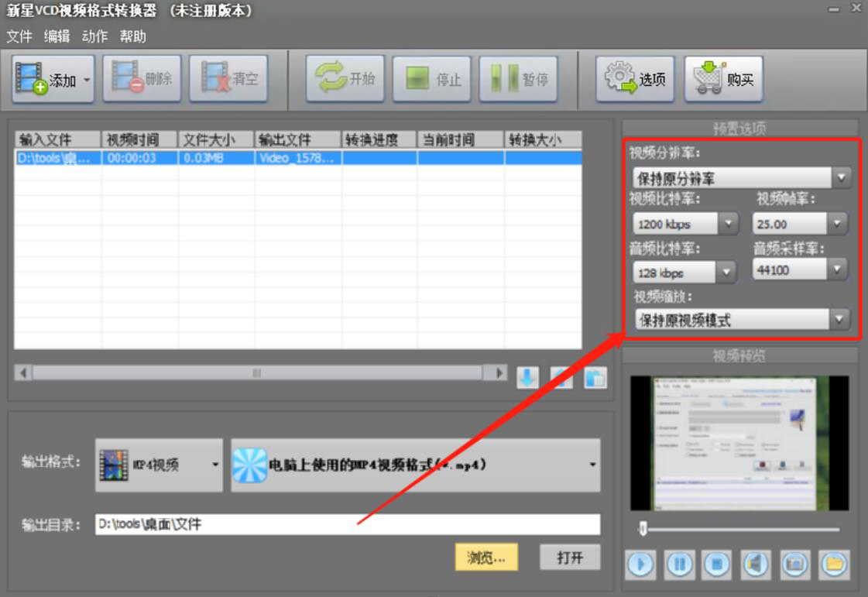Click the 文件大小 column header
This screenshot has height=597, width=868.
tap(217, 139)
